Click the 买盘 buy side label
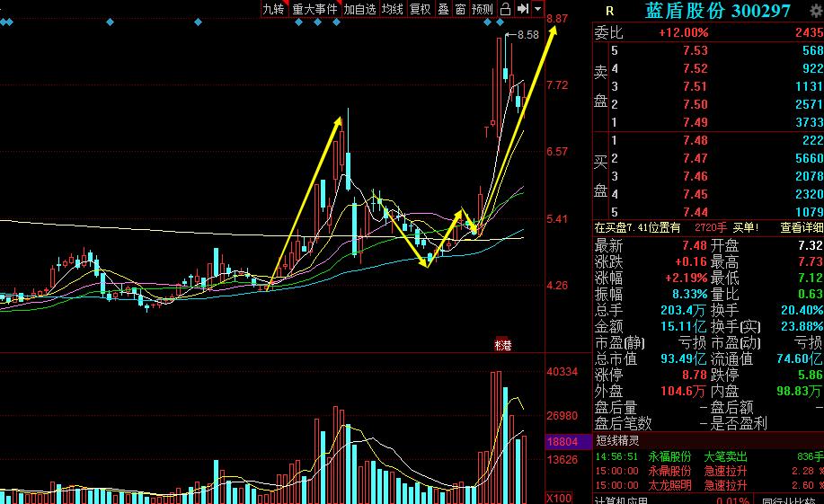The width and height of the screenshot is (824, 504). click(x=600, y=176)
